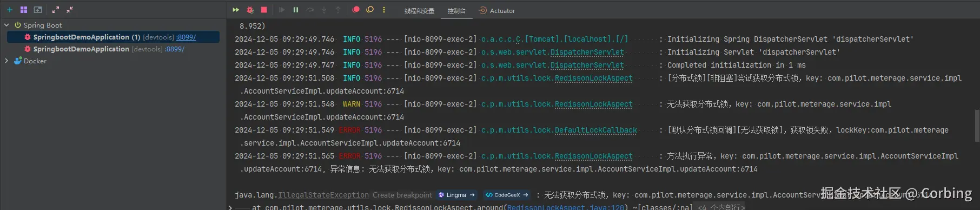Click the Open in New Tab icon
Image resolution: width=980 pixels, height=210 pixels.
[x=38, y=10]
